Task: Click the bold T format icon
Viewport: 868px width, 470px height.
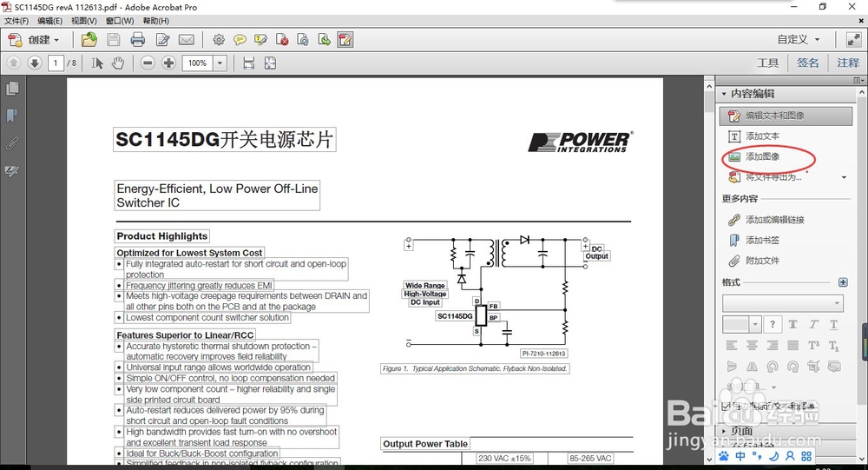Action: 792,325
